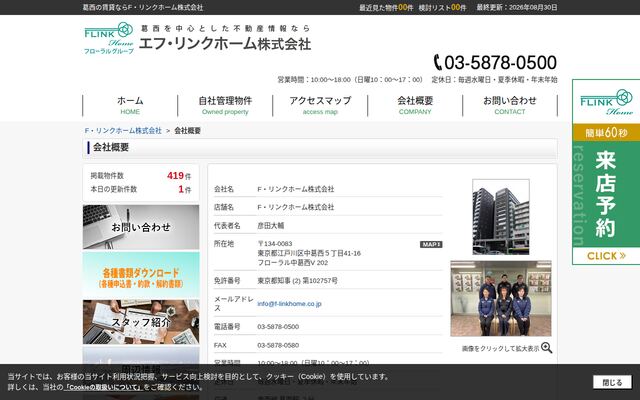
Task: Open 検討リスト counter in top bar
Action: pyautogui.click(x=442, y=7)
